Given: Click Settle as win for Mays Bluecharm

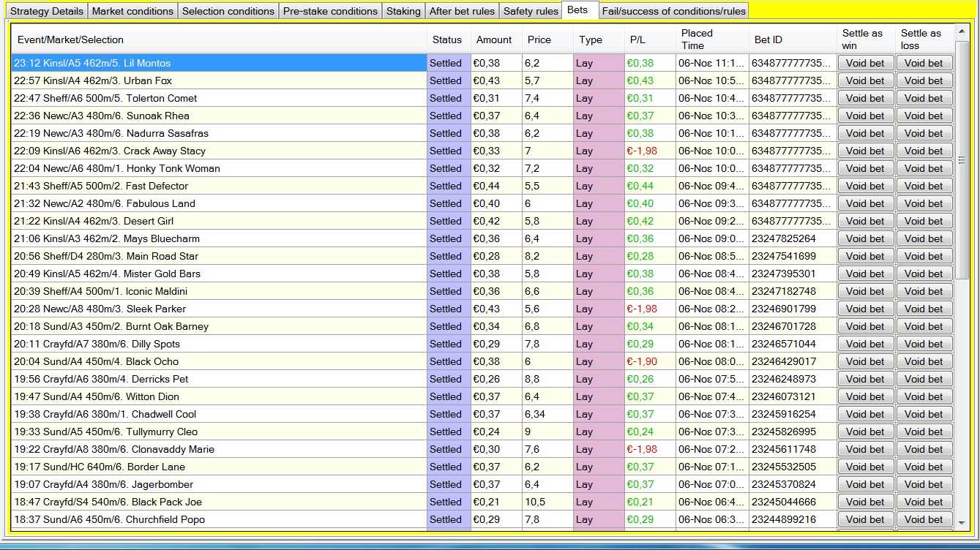Looking at the screenshot, I should (865, 238).
